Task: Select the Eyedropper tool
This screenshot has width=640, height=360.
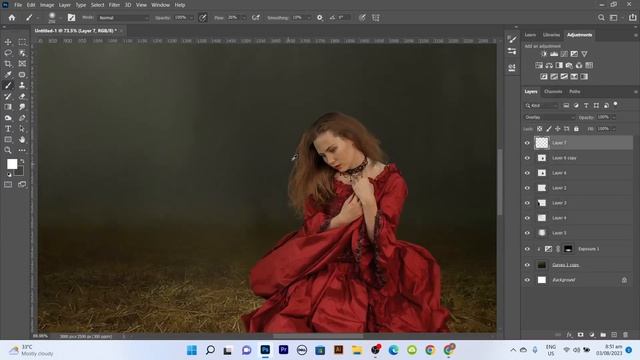Action: tap(8, 75)
